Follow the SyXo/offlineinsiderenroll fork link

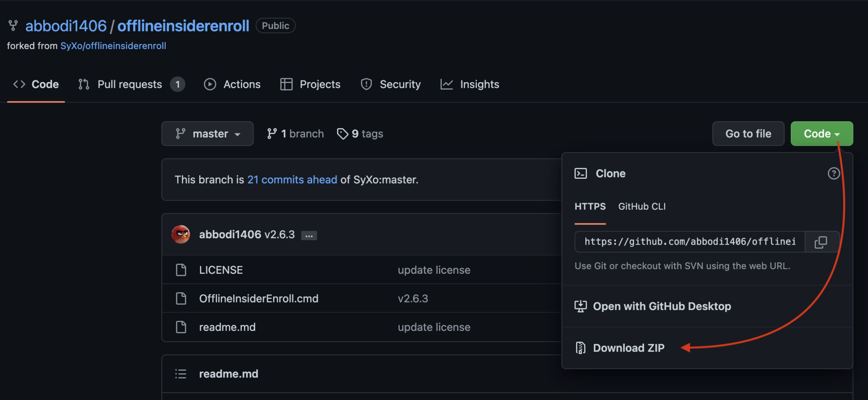coord(113,46)
